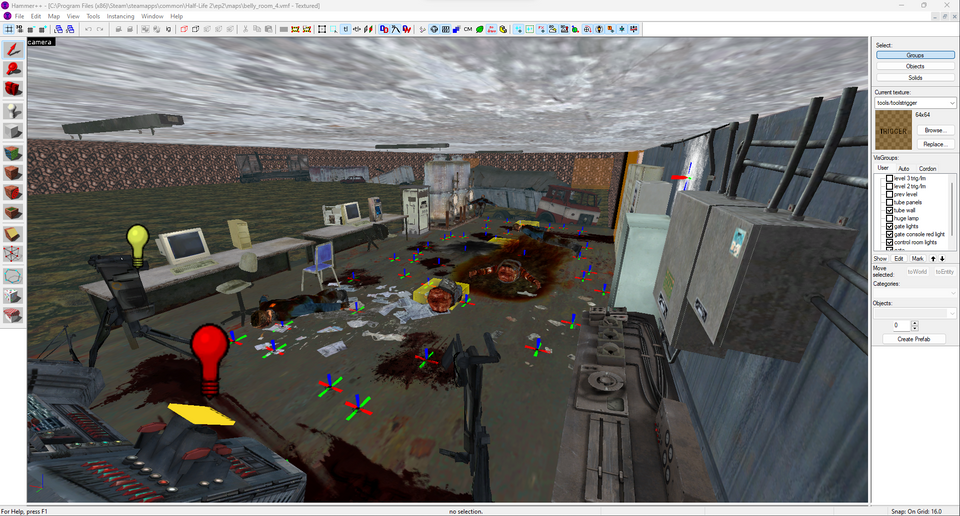Select the Apply current texture tool

[x=13, y=173]
